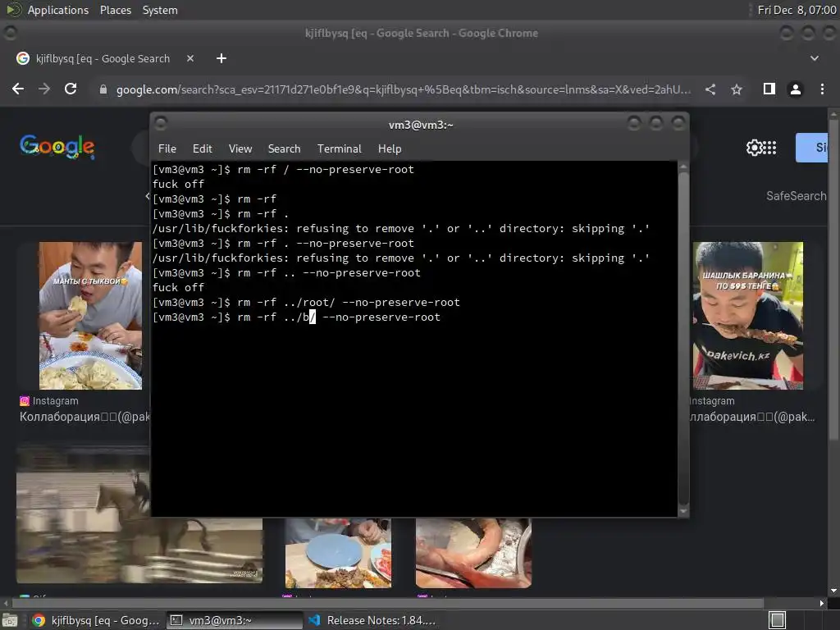Click show desktop icon in bottom panel
The width and height of the screenshot is (840, 630).
(x=10, y=621)
